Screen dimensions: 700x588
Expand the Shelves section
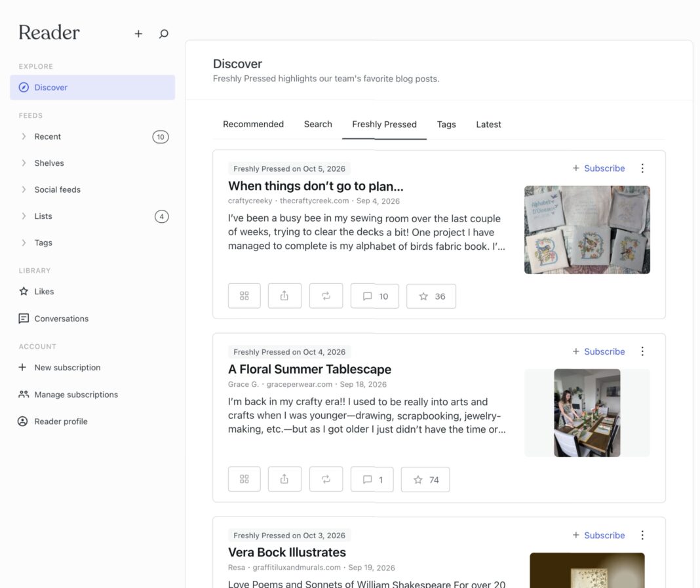[x=92, y=163]
